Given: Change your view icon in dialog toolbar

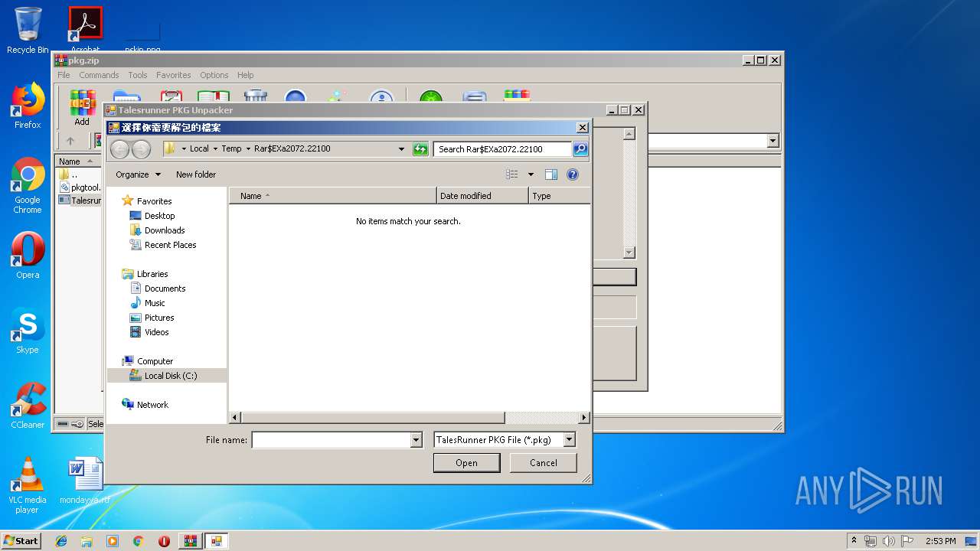Looking at the screenshot, I should (512, 174).
